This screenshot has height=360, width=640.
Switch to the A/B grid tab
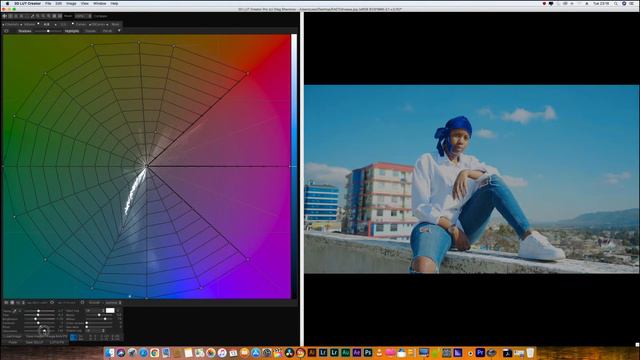(47, 24)
